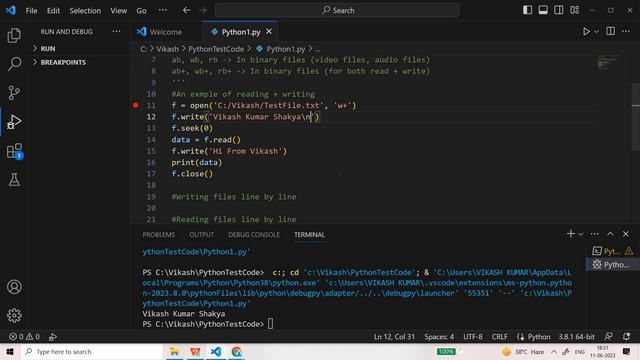This screenshot has width=640, height=360.
Task: Remove the breakpoint on line 11
Action: coord(136,105)
